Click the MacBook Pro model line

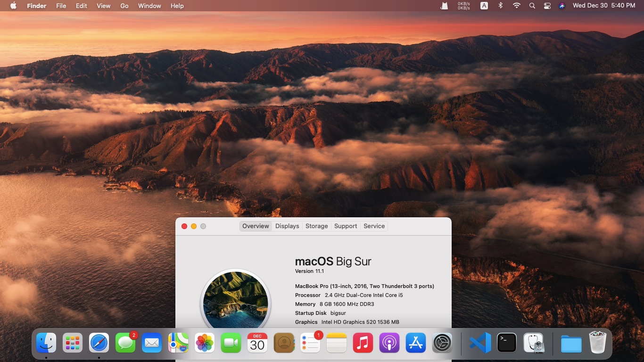364,286
